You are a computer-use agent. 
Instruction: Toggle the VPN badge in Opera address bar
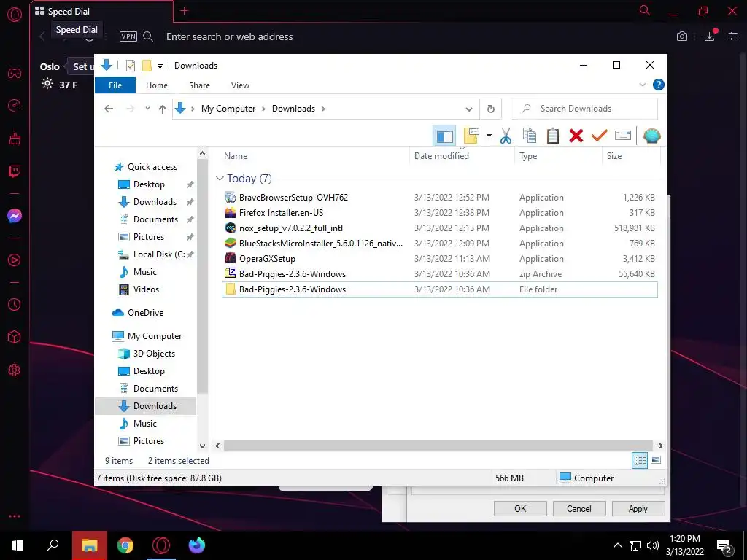tap(128, 36)
